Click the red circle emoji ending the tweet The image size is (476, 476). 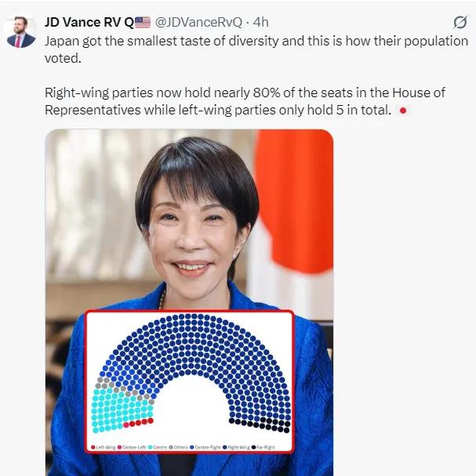(x=403, y=111)
